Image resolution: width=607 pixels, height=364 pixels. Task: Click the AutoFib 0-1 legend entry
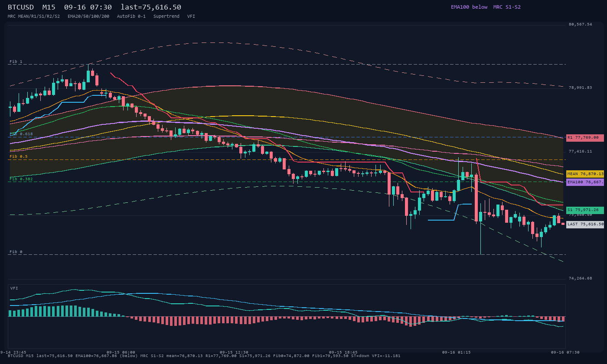(x=131, y=16)
